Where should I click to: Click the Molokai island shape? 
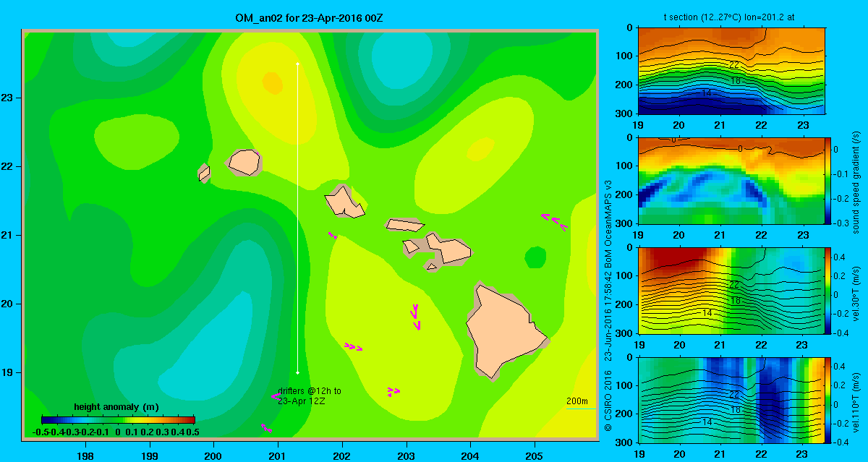click(404, 225)
